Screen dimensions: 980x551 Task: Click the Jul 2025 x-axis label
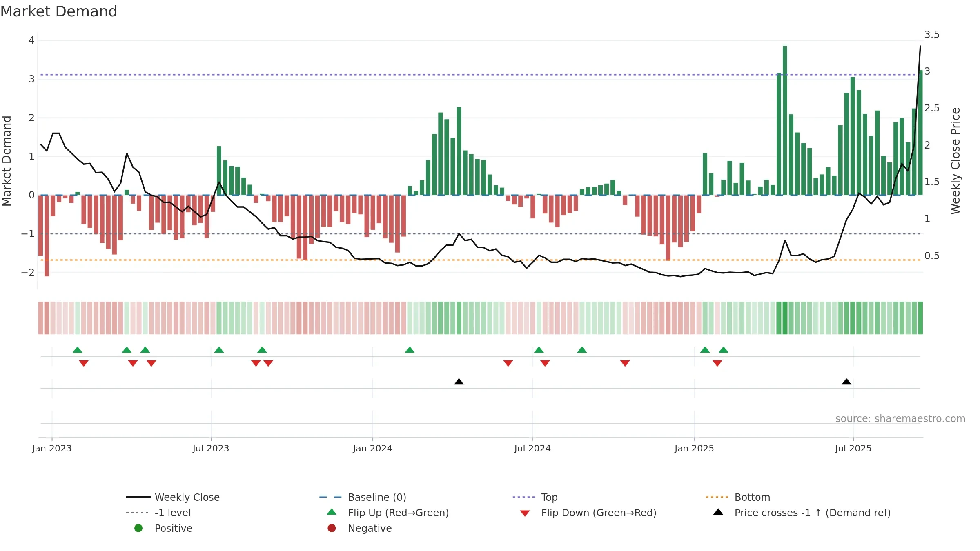coord(853,449)
